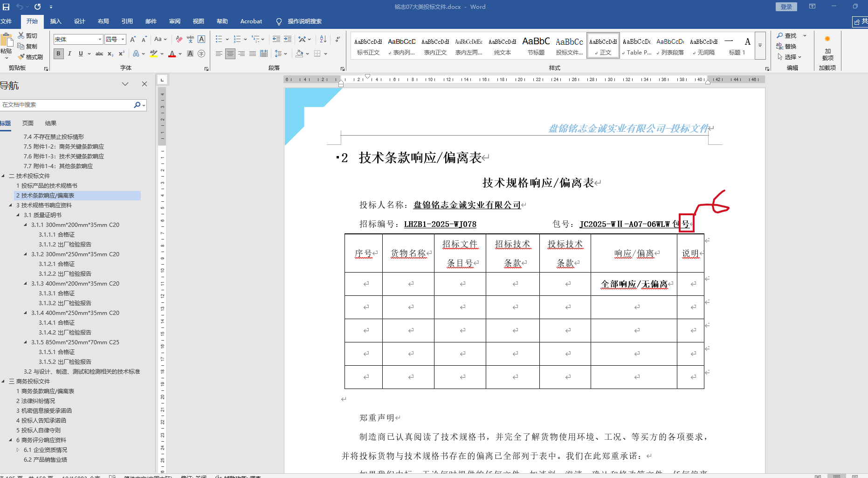Click the Paste (粘贴) button
Viewport: 868px width, 478px height.
(x=6, y=46)
